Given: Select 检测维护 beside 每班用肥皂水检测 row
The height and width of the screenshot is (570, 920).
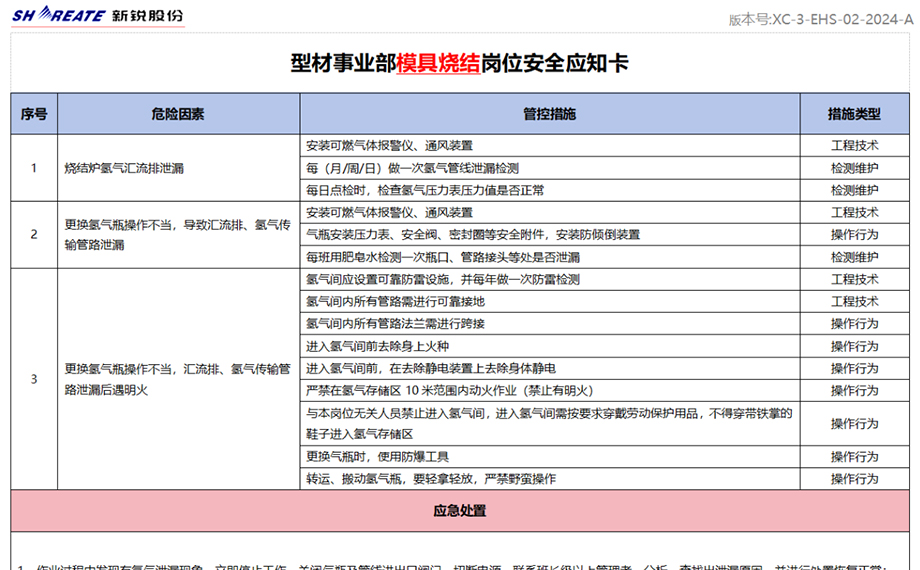Looking at the screenshot, I should pos(854,257).
